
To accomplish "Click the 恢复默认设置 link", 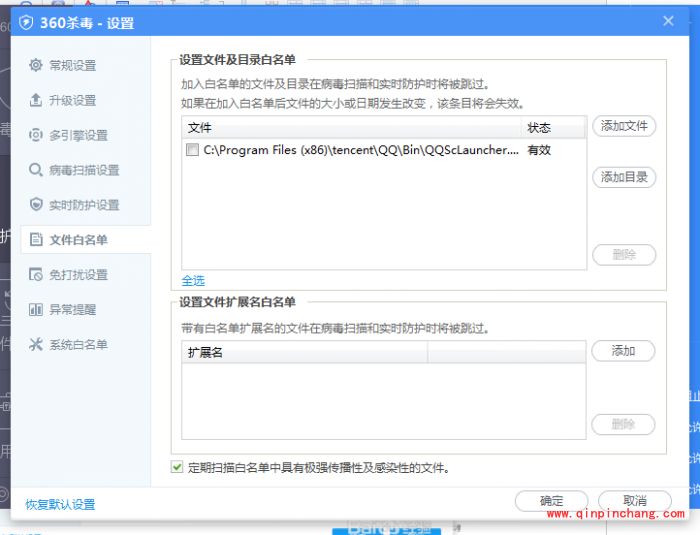I will [60, 504].
